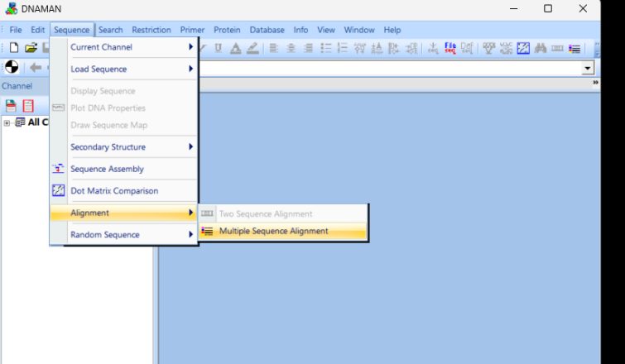Screen dimensions: 625x364
Task: Click the double-chevron on the gray panel bar
Action: click(595, 83)
